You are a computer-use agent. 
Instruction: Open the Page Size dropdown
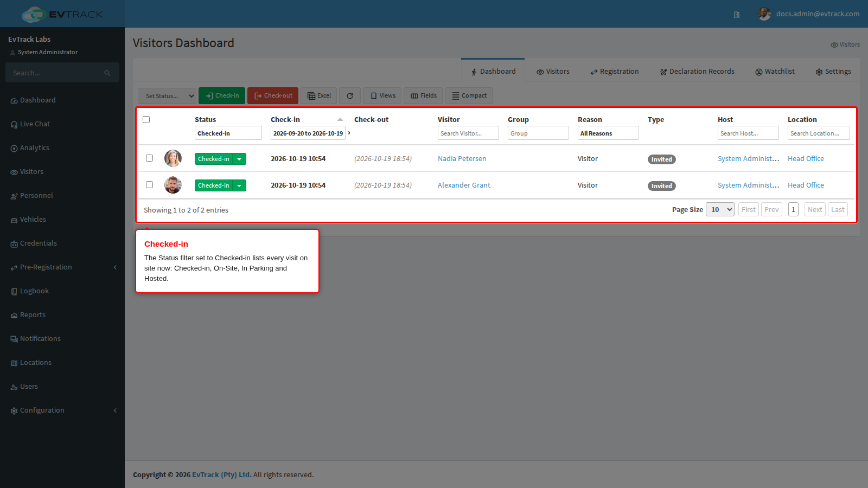[720, 210]
